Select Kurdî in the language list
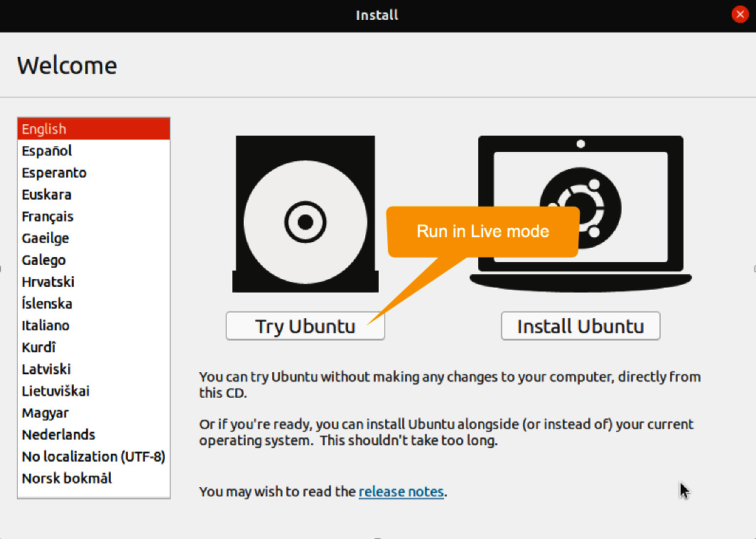The image size is (756, 539). coord(94,347)
